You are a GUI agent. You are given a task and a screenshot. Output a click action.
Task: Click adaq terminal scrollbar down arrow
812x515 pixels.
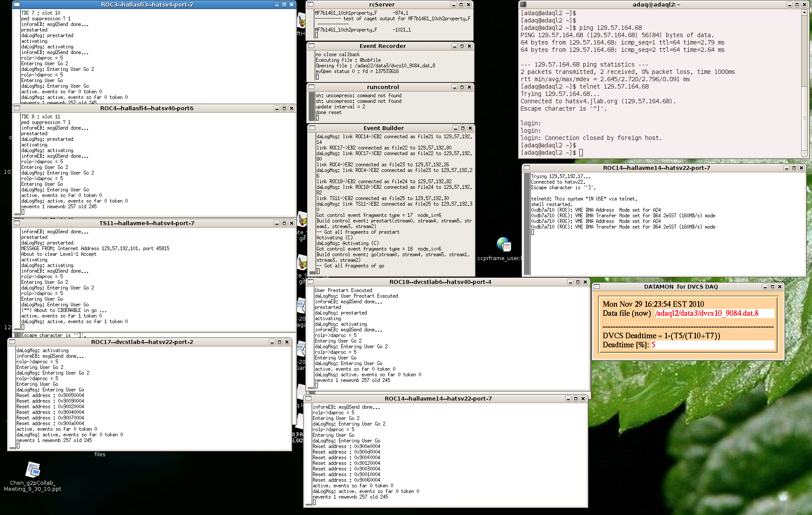pyautogui.click(x=804, y=153)
